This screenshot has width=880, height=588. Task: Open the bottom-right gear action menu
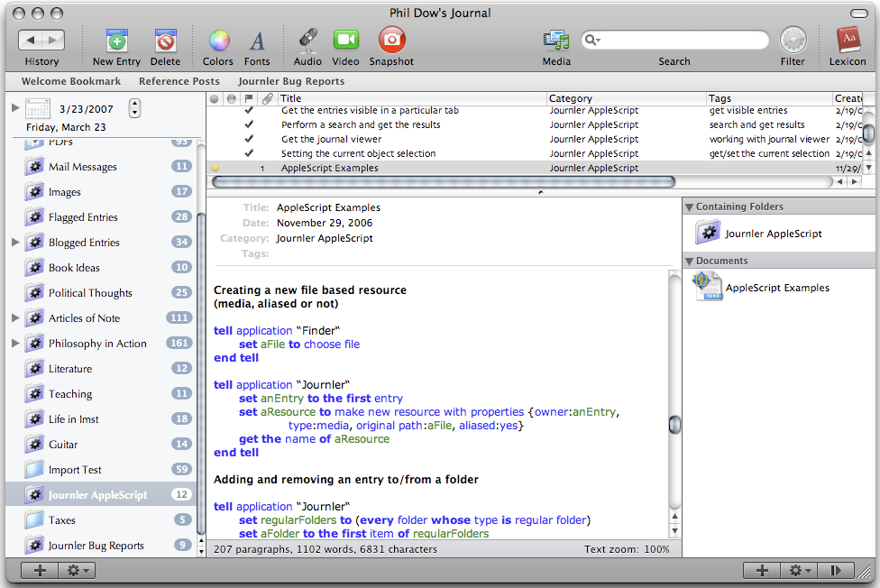pyautogui.click(x=799, y=571)
